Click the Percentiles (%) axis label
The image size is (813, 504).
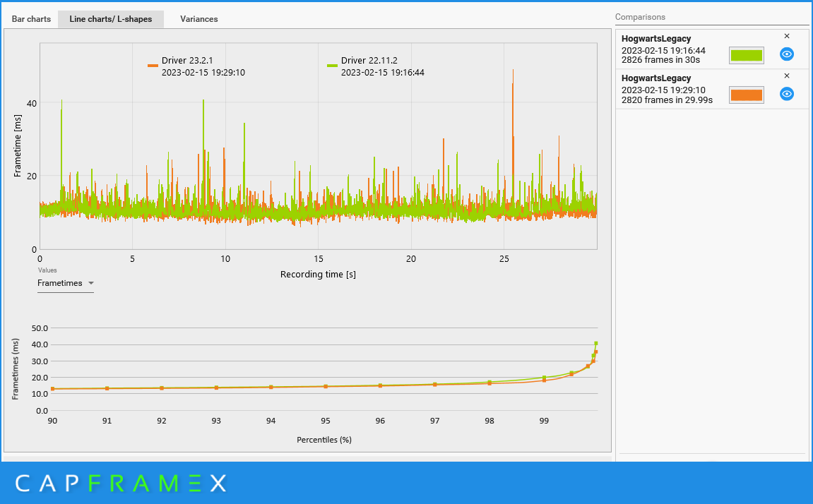click(324, 440)
